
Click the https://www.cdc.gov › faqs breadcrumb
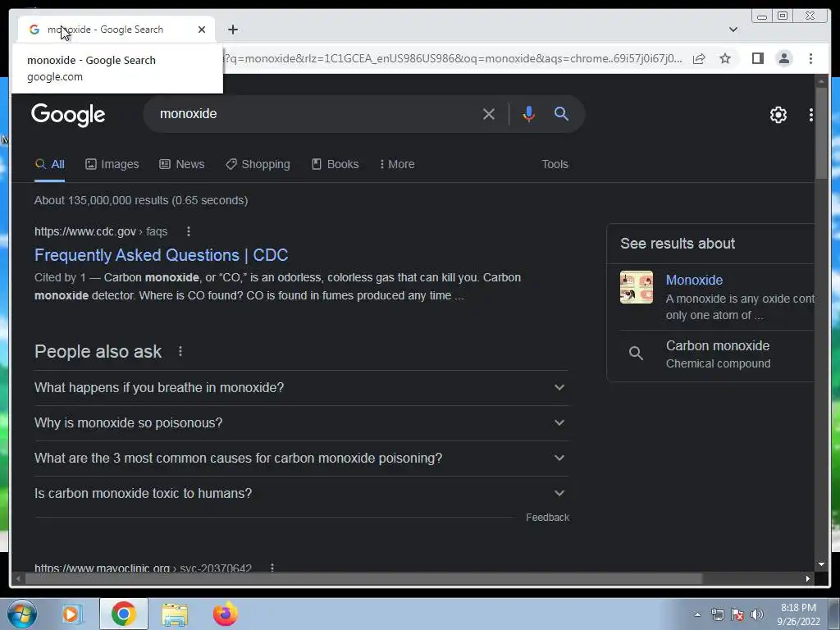101,231
